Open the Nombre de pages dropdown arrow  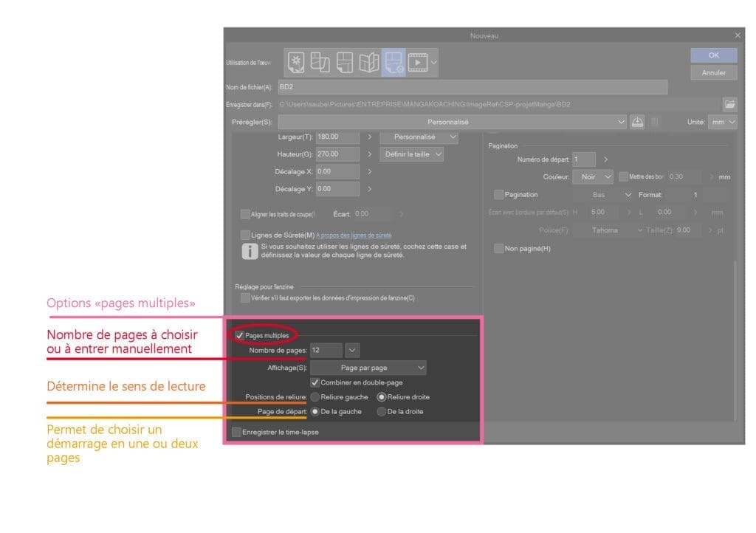point(352,351)
